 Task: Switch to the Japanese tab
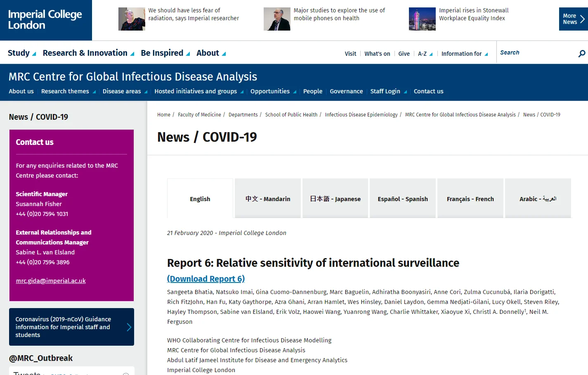point(335,198)
